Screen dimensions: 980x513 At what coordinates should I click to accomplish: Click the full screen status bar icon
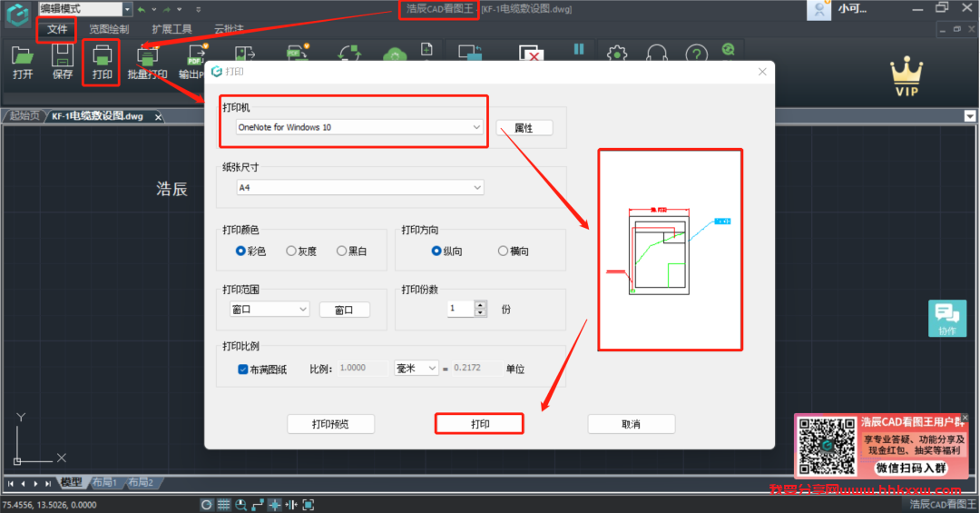[x=309, y=505]
